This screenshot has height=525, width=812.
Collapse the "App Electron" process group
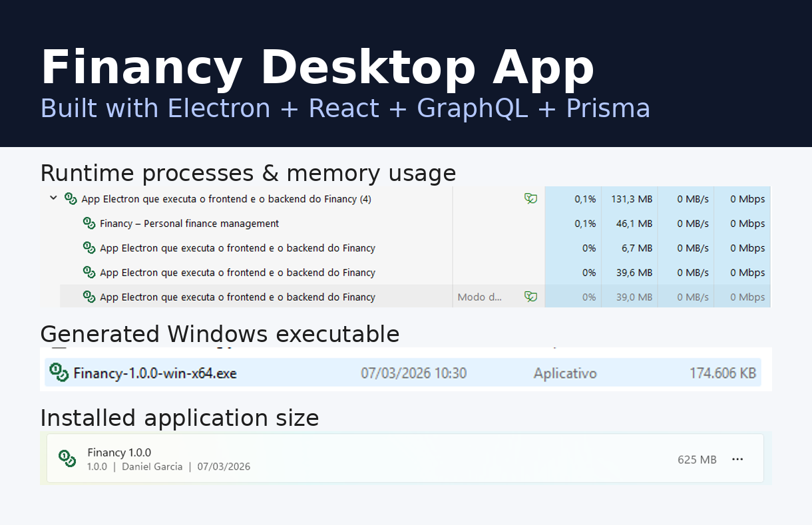click(x=54, y=198)
